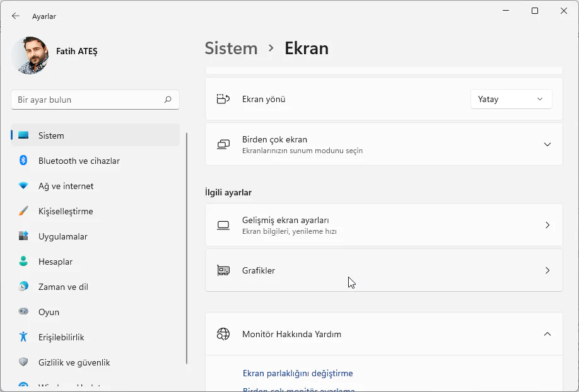Click the Ekran yönü rotation icon
Screen dimensions: 579x392
click(223, 99)
